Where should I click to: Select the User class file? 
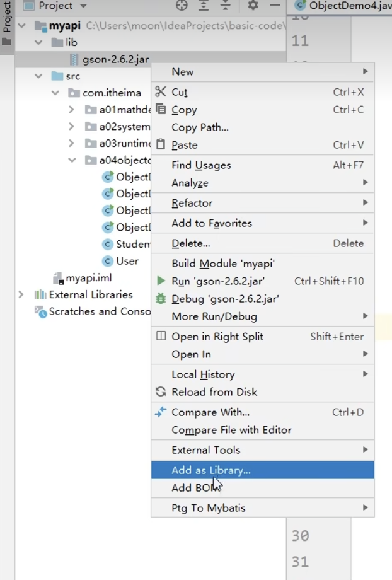127,261
